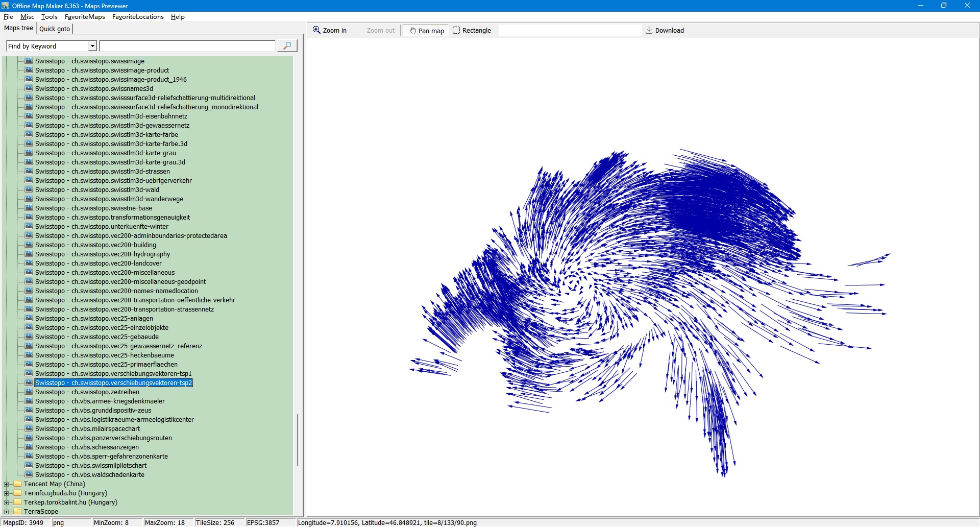Viewport: 980px width, 527px height.
Task: Expand the Terkep.torokbalint.hu (Hungary) node
Action: 7,502
